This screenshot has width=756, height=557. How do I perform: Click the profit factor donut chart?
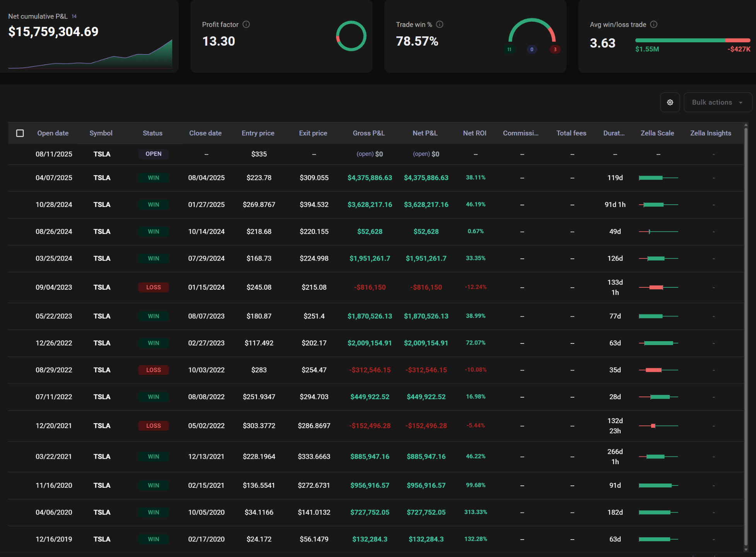(351, 36)
